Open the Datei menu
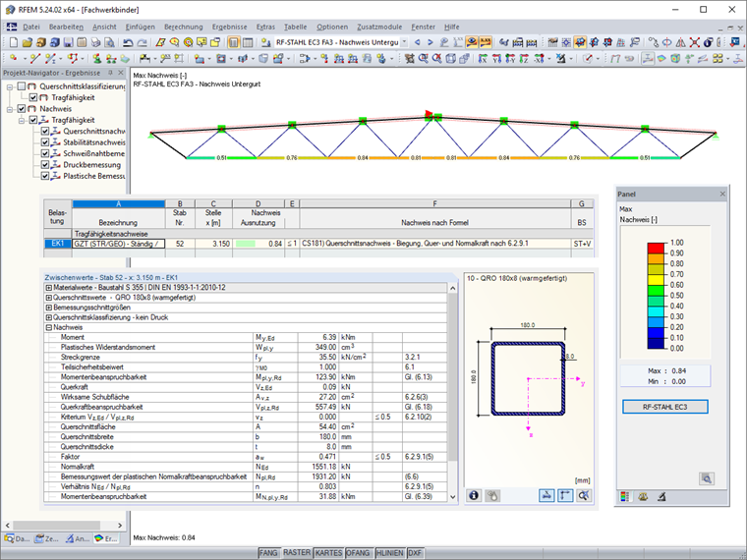The width and height of the screenshot is (747, 560). [31, 28]
